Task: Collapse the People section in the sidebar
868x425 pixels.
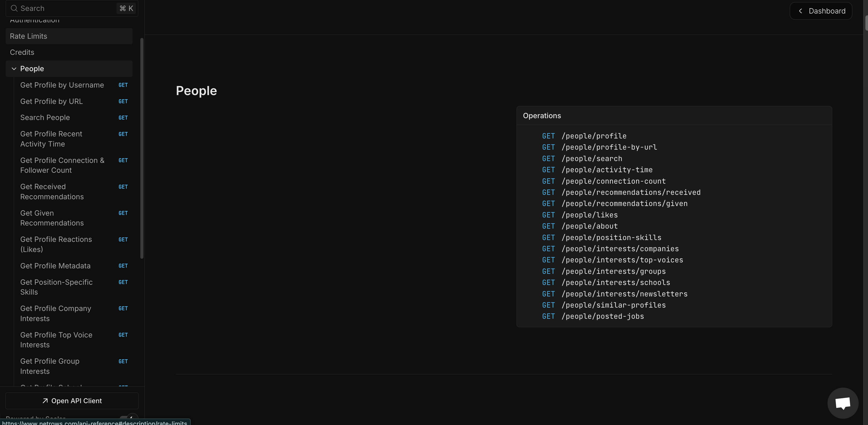Action: (x=14, y=69)
